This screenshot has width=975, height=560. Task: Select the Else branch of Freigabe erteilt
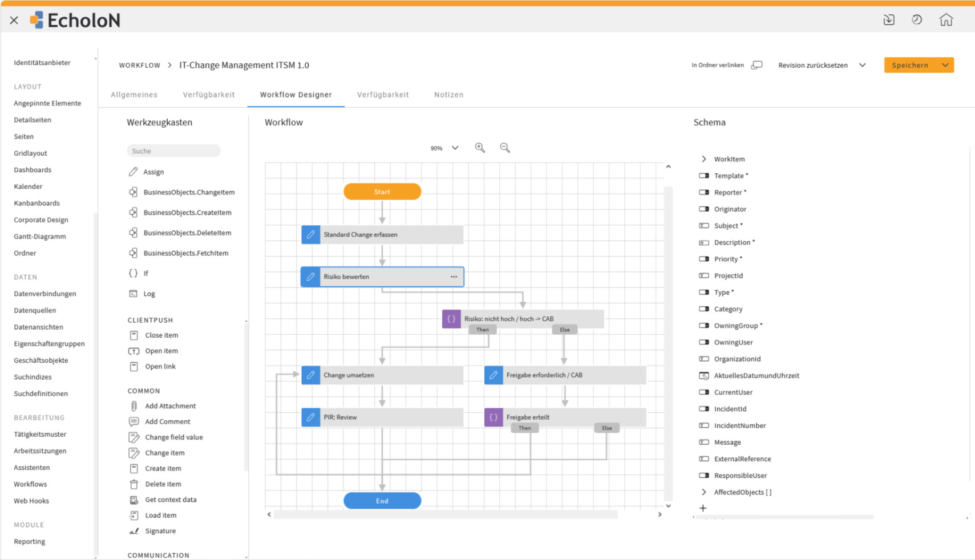(x=607, y=428)
